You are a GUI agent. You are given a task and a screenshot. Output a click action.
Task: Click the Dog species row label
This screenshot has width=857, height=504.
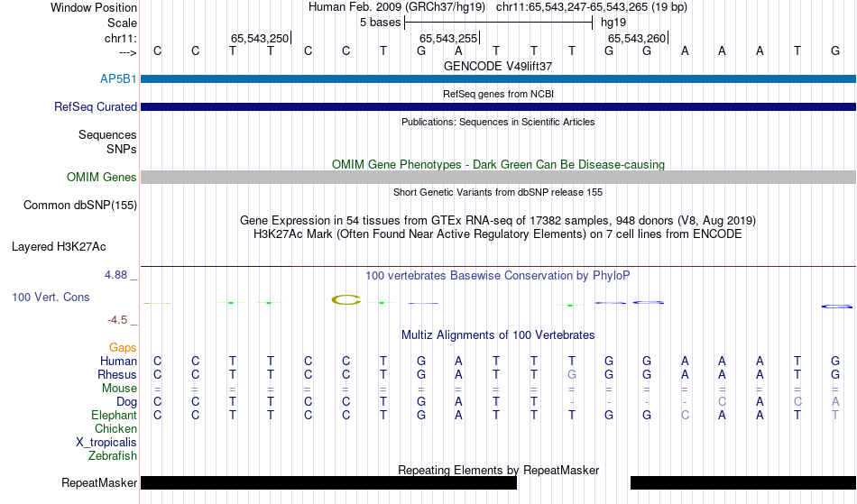126,402
